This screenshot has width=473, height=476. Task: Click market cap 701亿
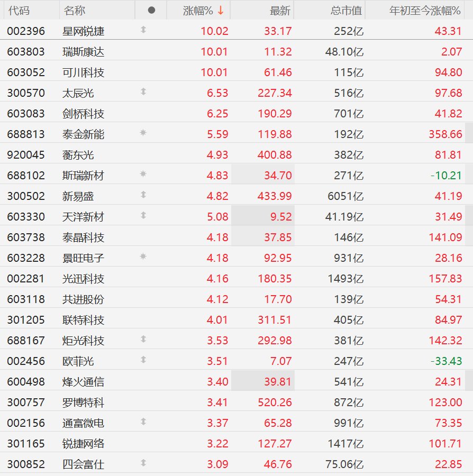tap(349, 114)
